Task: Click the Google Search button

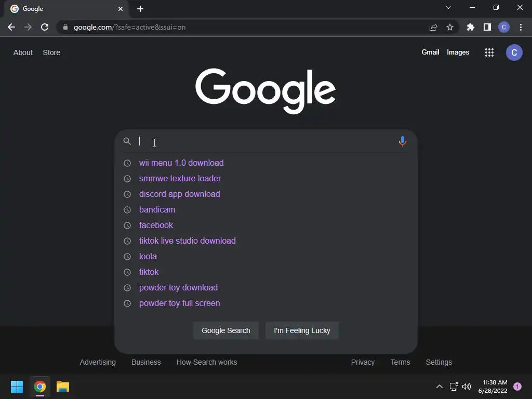Action: (x=226, y=330)
